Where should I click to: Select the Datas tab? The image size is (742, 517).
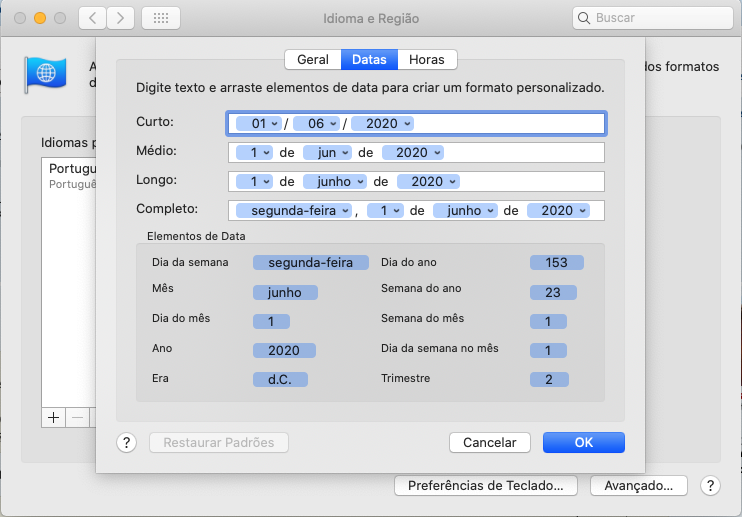[x=369, y=60]
